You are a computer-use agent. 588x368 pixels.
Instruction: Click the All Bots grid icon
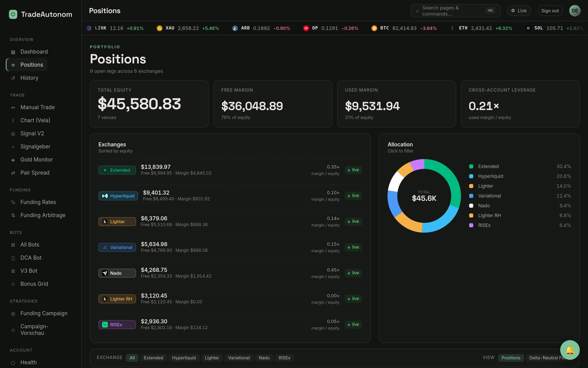tap(13, 245)
